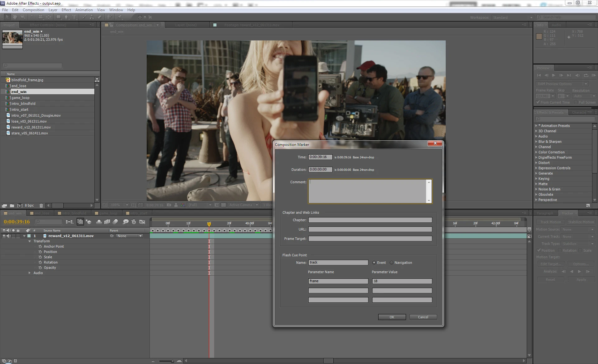Open the Animation menu
This screenshot has width=598, height=364.
coord(84,10)
